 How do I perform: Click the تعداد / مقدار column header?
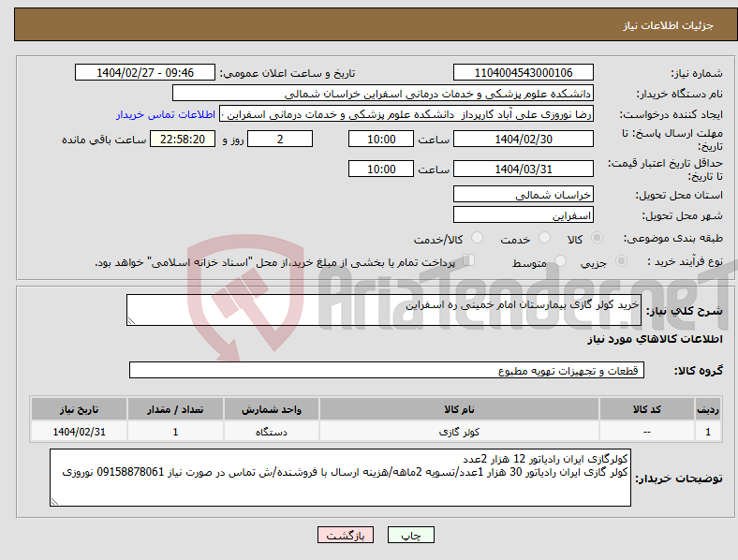(x=175, y=409)
